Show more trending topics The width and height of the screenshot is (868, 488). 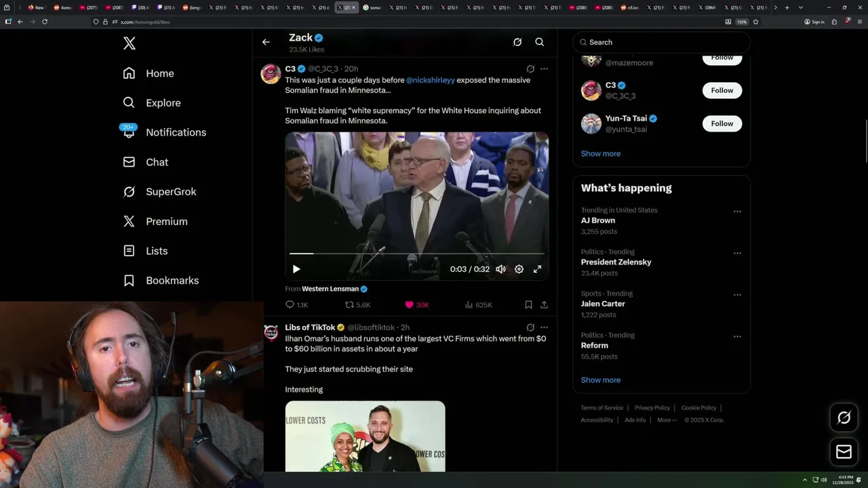(x=601, y=380)
